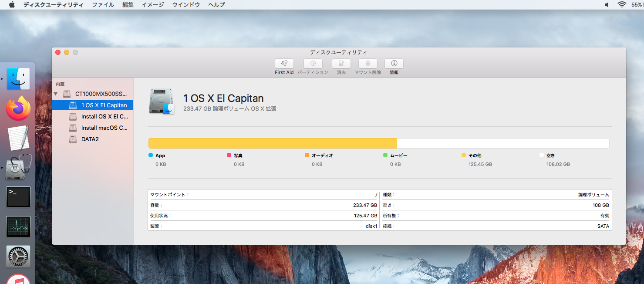
Task: Select Install OS X El C... volume
Action: coord(104,117)
